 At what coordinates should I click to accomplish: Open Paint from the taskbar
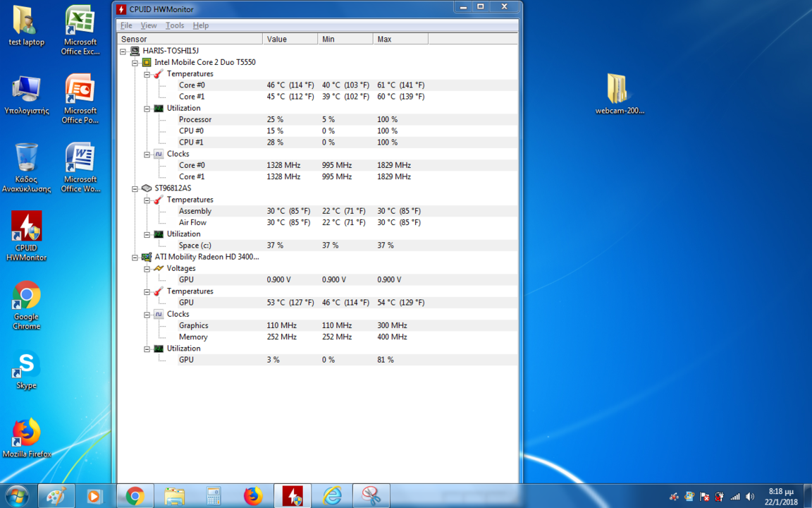click(56, 496)
